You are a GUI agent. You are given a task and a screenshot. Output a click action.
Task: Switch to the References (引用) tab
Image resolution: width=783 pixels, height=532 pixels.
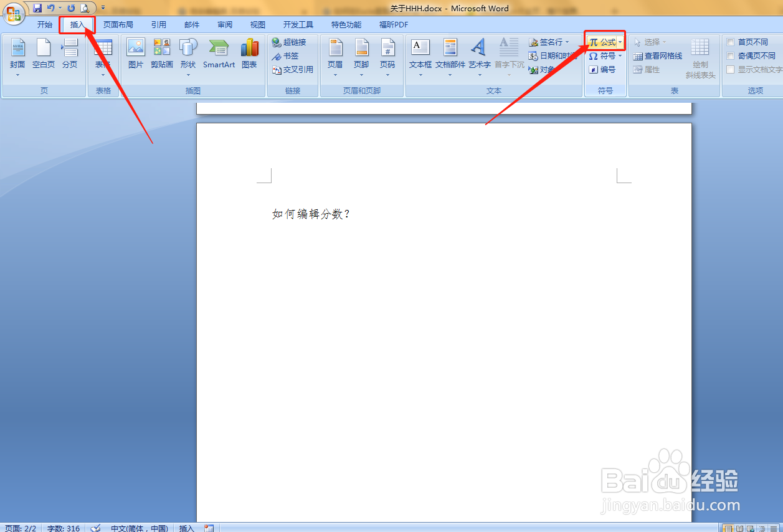(158, 25)
